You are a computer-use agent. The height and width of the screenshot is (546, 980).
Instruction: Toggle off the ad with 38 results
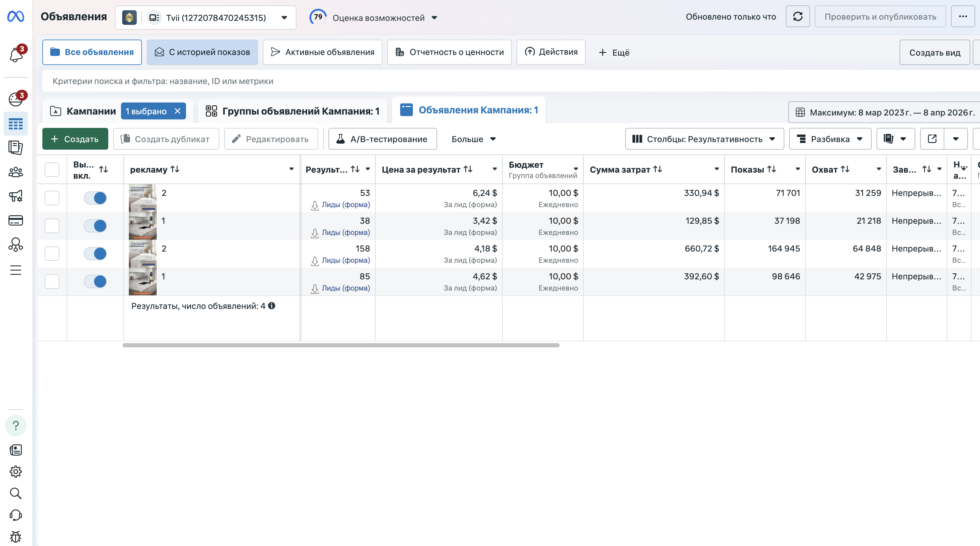click(95, 226)
